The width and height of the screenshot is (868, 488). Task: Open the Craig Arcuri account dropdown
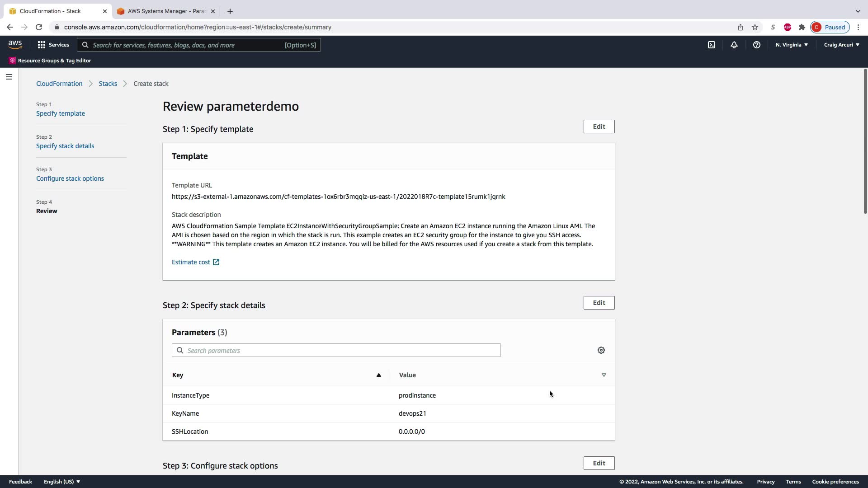click(x=841, y=45)
